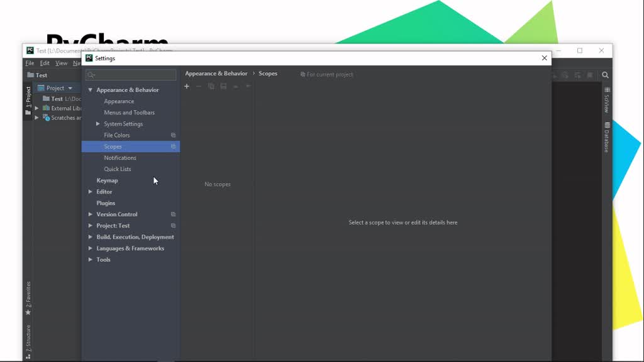Expand the System Settings node
This screenshot has height=362, width=644.
click(97, 124)
